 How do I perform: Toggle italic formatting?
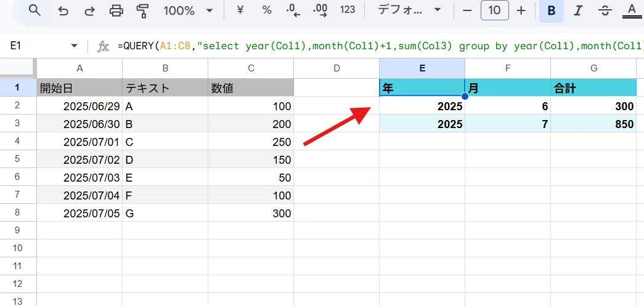(x=578, y=10)
